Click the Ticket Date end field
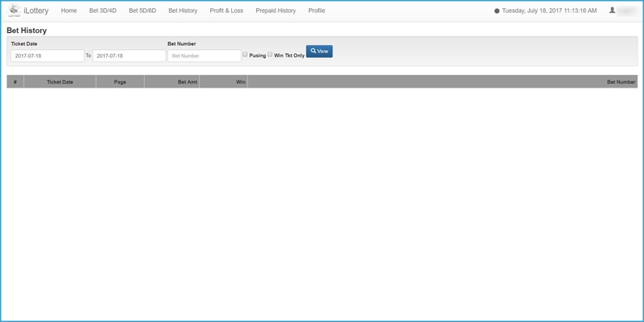 point(129,56)
